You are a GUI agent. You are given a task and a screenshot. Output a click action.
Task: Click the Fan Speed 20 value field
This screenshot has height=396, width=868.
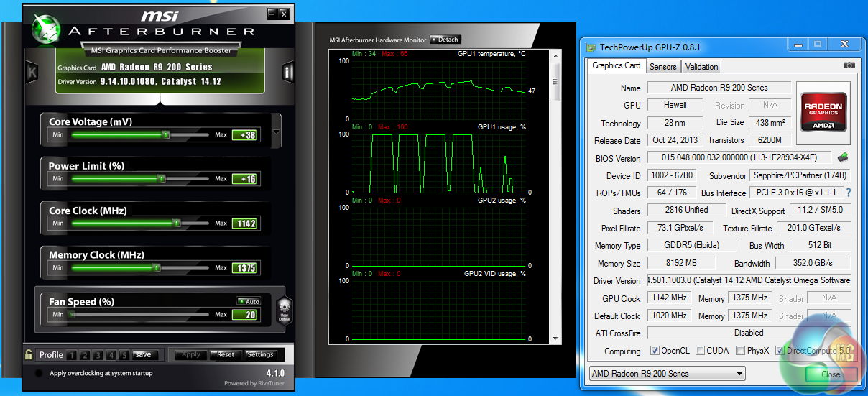[x=244, y=315]
